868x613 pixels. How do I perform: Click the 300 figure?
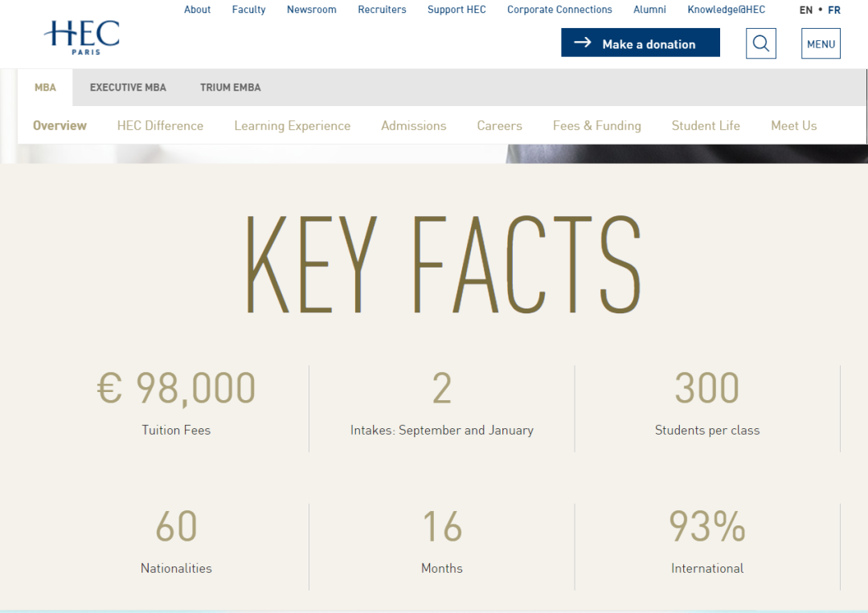pyautogui.click(x=707, y=388)
